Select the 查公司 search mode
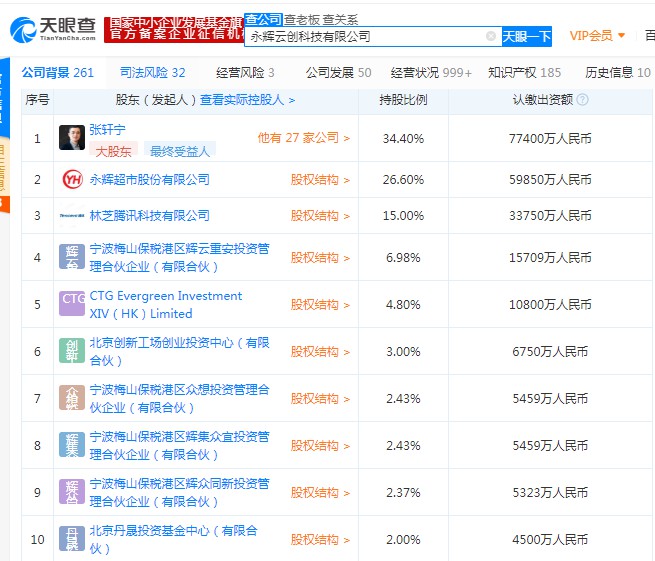 pos(263,19)
